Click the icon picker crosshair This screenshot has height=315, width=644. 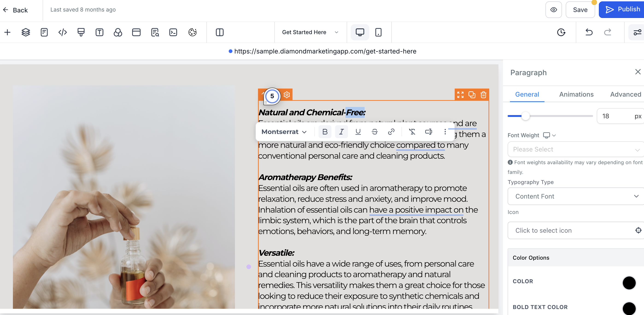click(638, 230)
